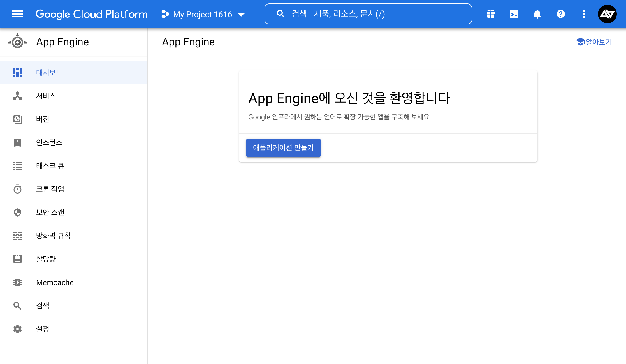
Task: Click the 알아보기 learn link
Action: pos(594,42)
